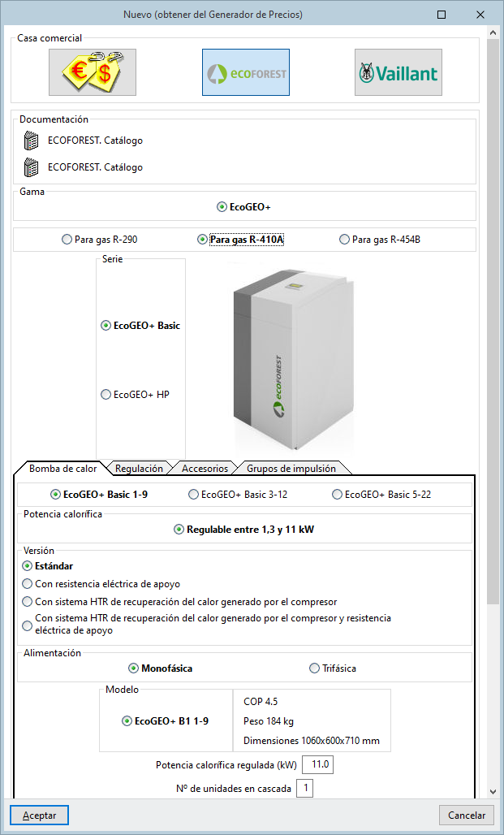Select EcoGEO+ Basic 5-22 model range
Viewport: 504px width, 835px height.
click(x=381, y=494)
